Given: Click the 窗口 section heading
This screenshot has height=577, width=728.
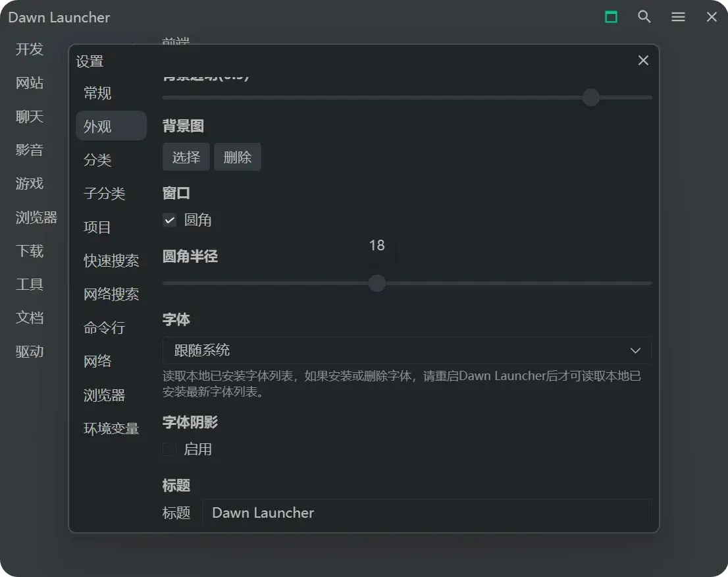Looking at the screenshot, I should pyautogui.click(x=176, y=193).
